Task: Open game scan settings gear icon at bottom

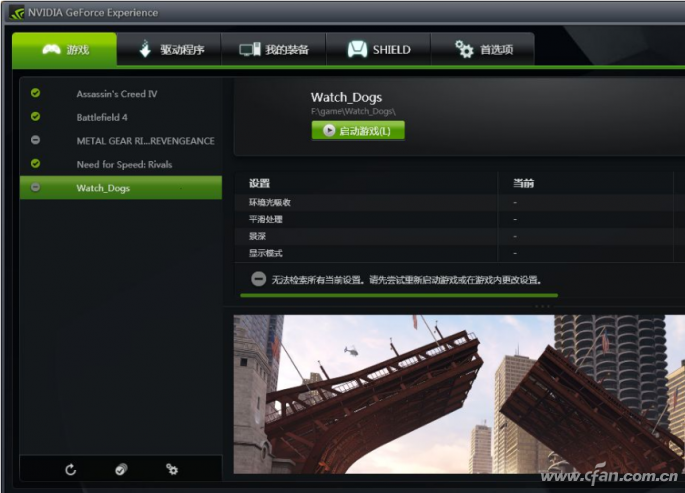Action: [x=172, y=469]
